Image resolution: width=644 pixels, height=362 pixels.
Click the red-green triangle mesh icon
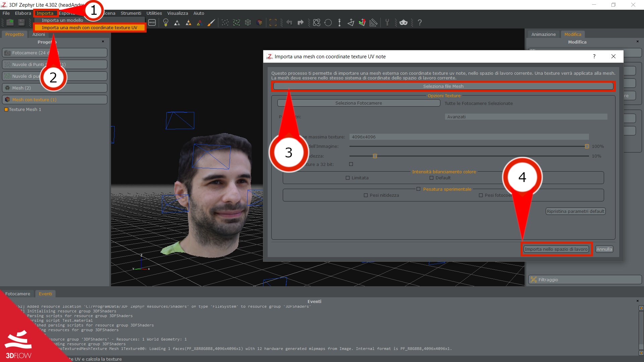(200, 22)
